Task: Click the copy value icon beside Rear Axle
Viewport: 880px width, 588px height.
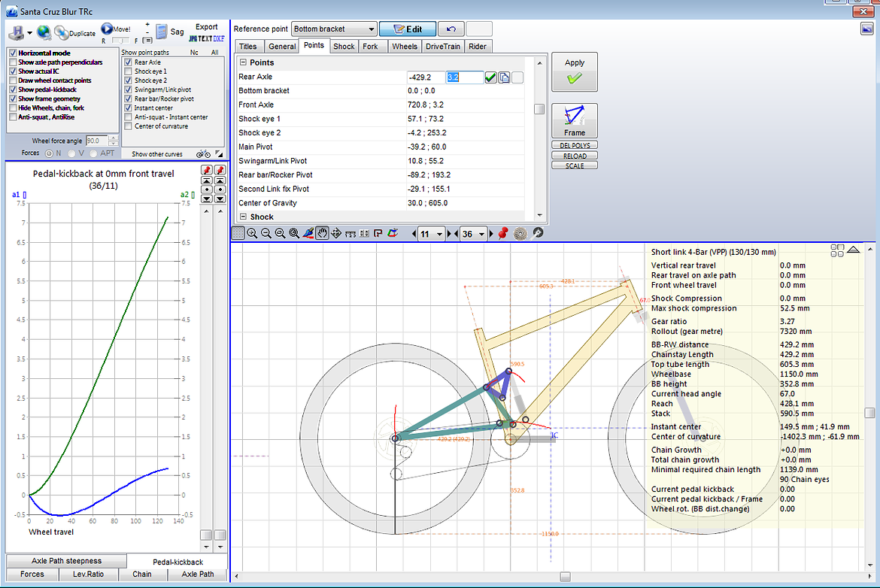Action: click(x=504, y=77)
